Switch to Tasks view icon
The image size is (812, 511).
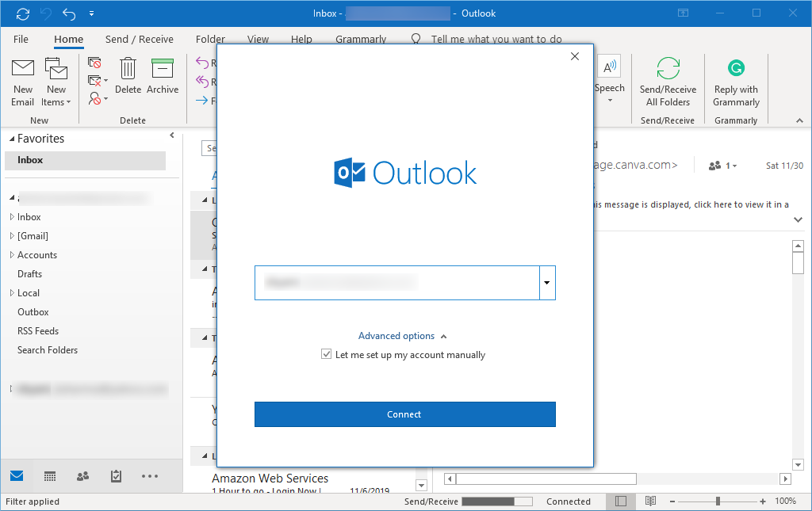click(116, 476)
